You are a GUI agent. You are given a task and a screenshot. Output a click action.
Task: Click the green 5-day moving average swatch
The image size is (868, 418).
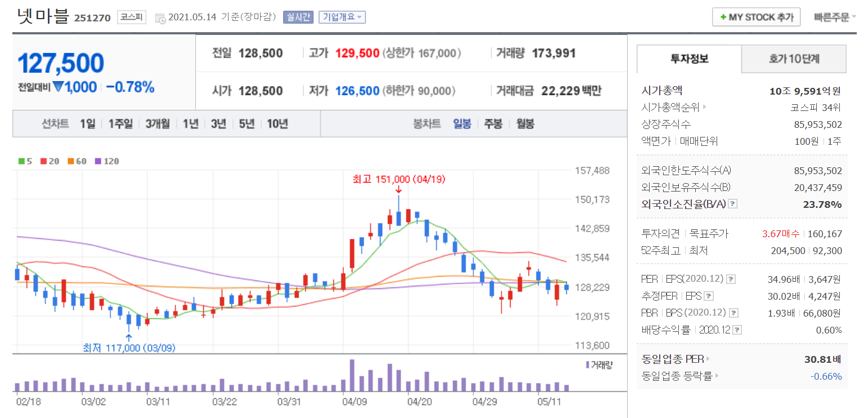21,161
